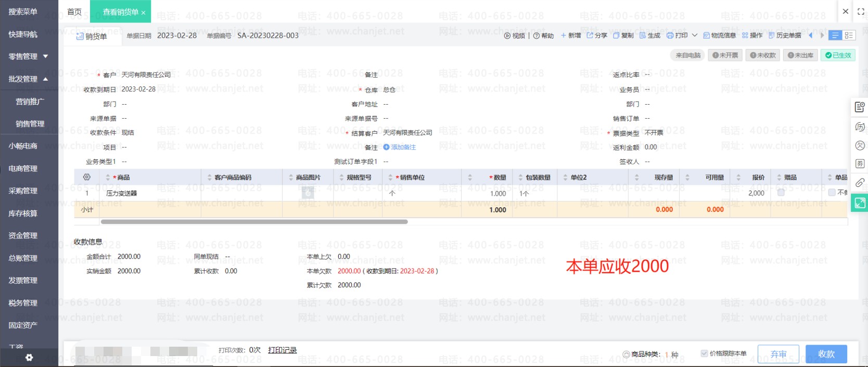Select the 查看销货单 tab
Screen dimensions: 868x367
(x=120, y=12)
